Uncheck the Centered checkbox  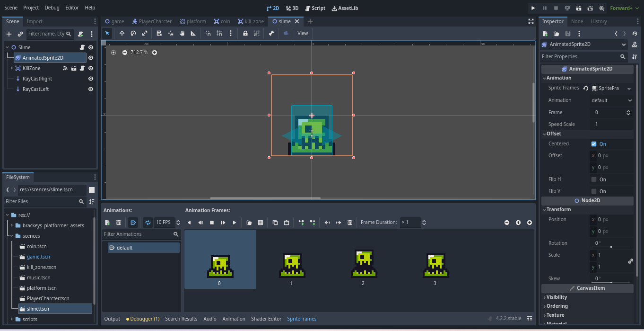pos(594,144)
